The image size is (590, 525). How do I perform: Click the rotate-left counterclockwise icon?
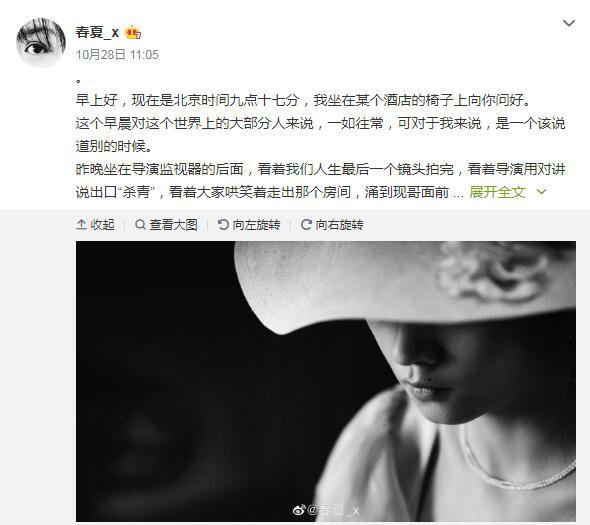click(223, 225)
